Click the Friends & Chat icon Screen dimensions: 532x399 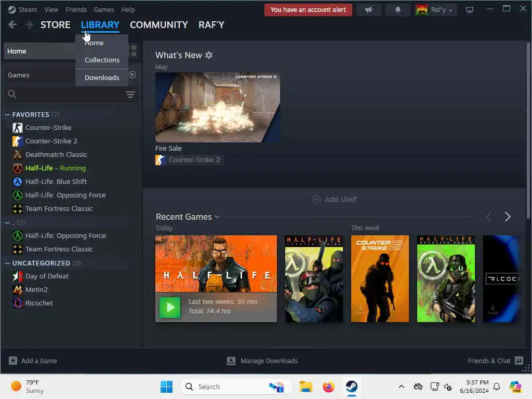pos(519,361)
